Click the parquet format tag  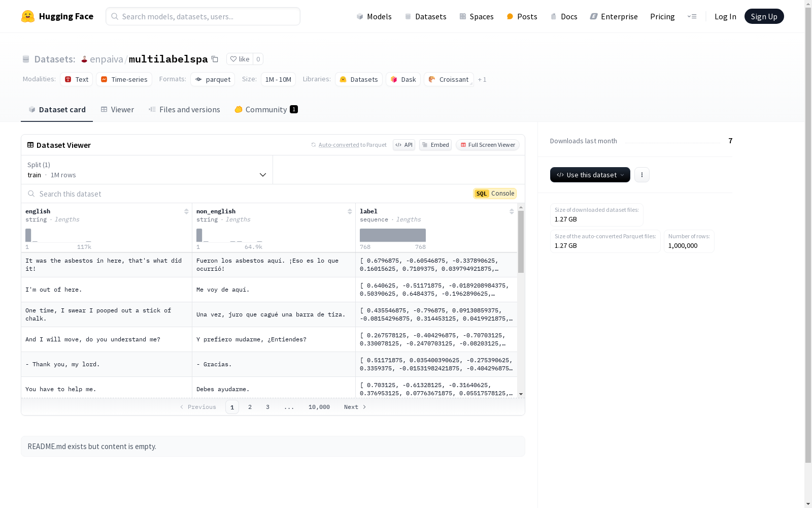point(213,79)
